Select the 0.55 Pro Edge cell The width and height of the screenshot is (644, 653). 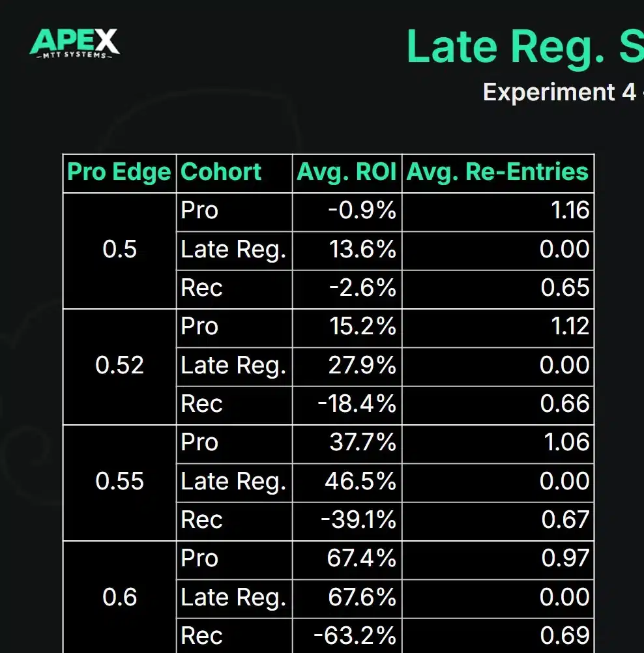[x=120, y=482]
